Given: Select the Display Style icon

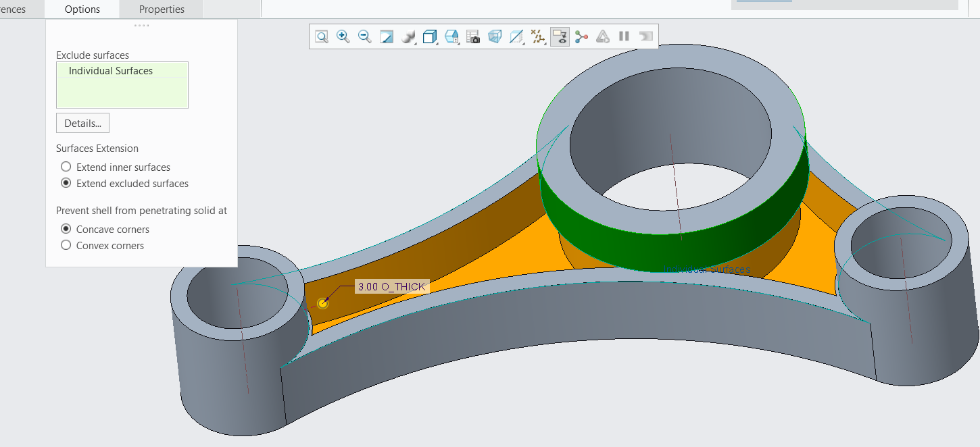Looking at the screenshot, I should pyautogui.click(x=407, y=36).
